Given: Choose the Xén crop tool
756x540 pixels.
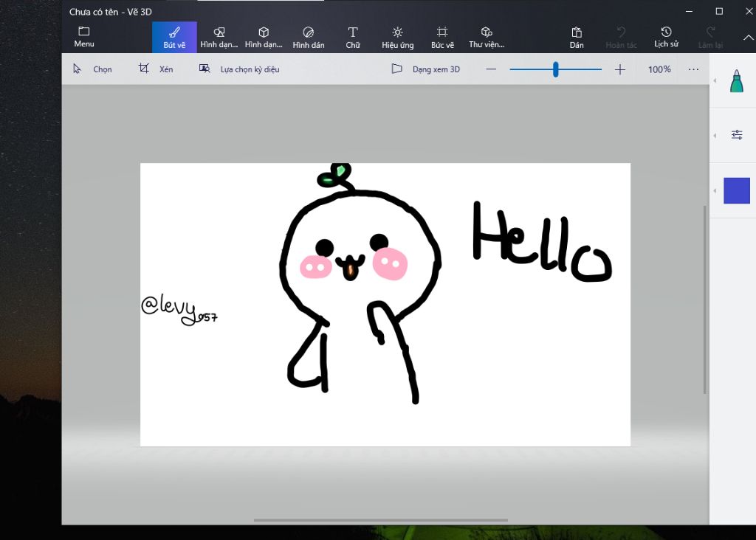Looking at the screenshot, I should pos(155,69).
